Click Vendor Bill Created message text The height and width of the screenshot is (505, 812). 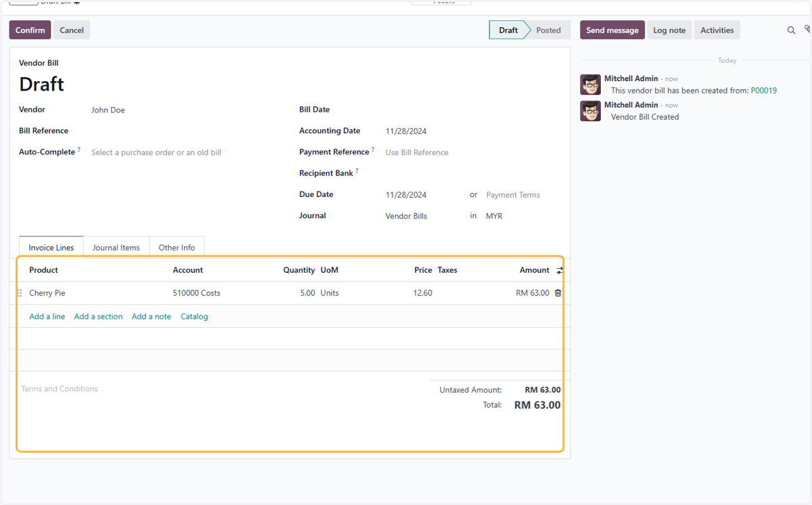[x=645, y=116]
